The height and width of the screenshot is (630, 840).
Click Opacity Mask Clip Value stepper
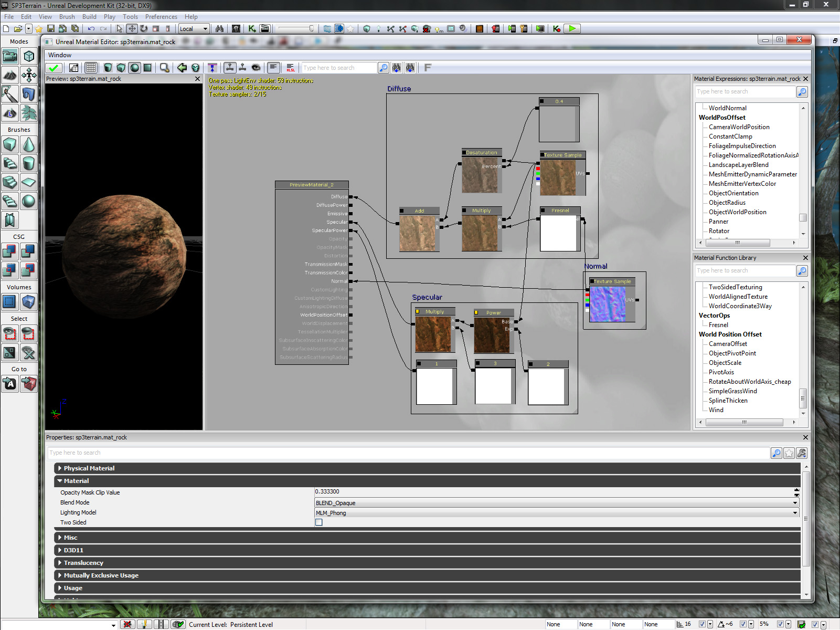point(797,492)
